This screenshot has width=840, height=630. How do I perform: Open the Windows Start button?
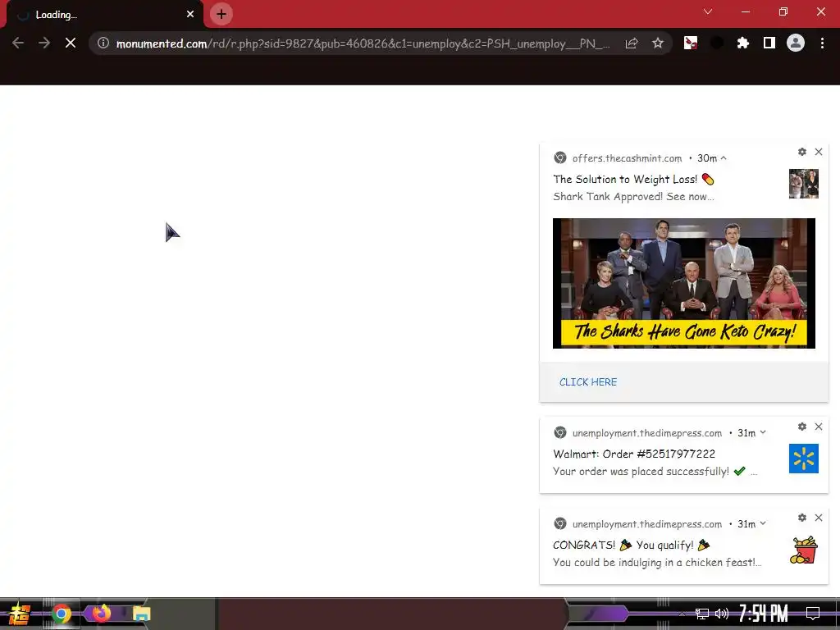point(20,614)
